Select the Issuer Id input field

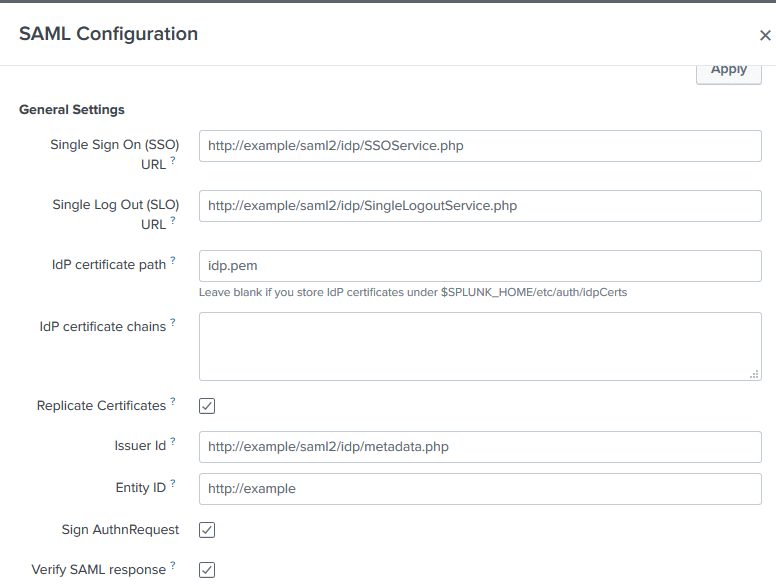point(480,447)
